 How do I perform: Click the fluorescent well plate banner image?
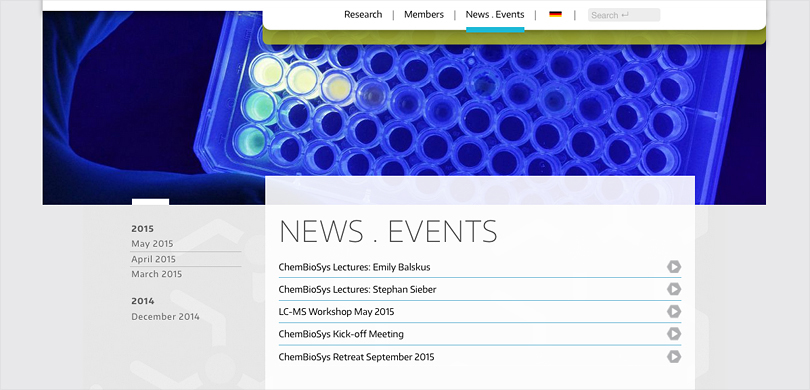pos(404,108)
